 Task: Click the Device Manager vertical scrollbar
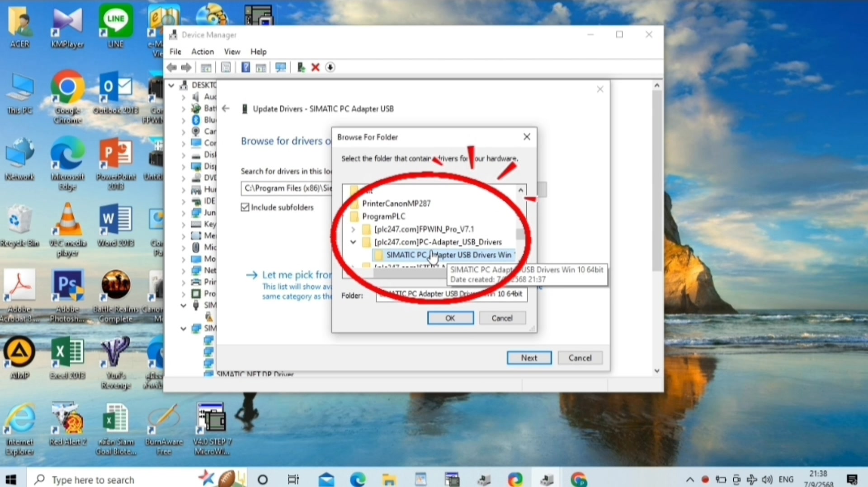click(657, 181)
